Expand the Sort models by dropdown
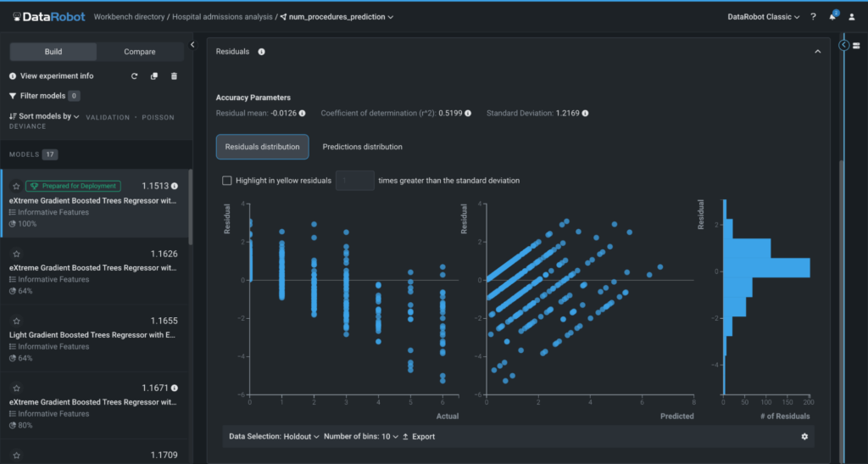This screenshot has height=464, width=868. click(x=44, y=116)
